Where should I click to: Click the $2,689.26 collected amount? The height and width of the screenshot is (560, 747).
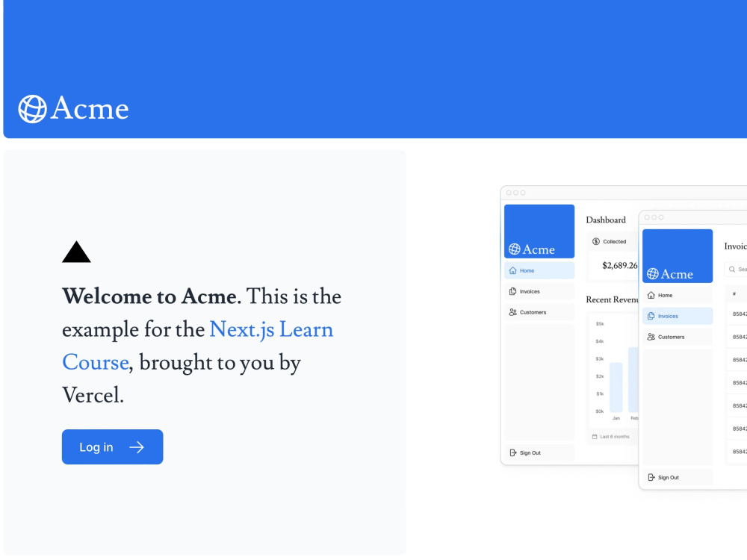[x=619, y=265]
